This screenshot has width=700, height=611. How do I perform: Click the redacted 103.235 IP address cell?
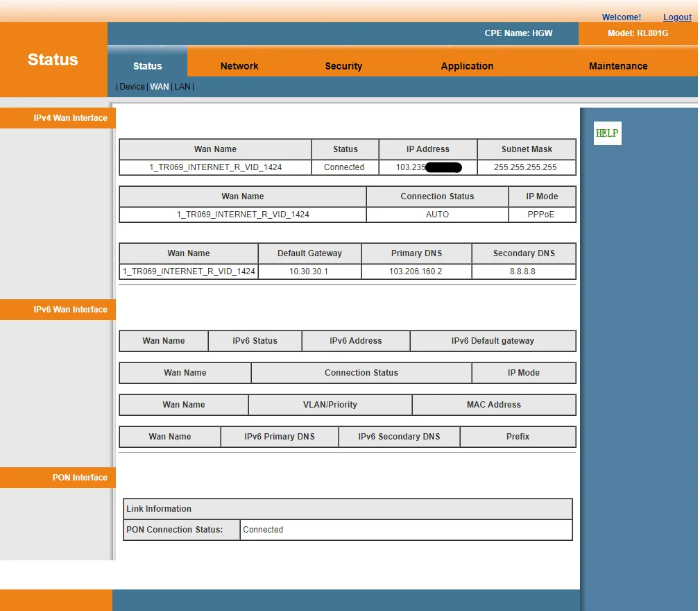click(x=427, y=167)
